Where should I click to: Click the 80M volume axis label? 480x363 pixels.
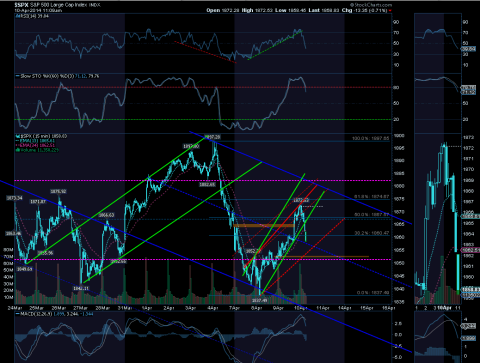(8, 250)
